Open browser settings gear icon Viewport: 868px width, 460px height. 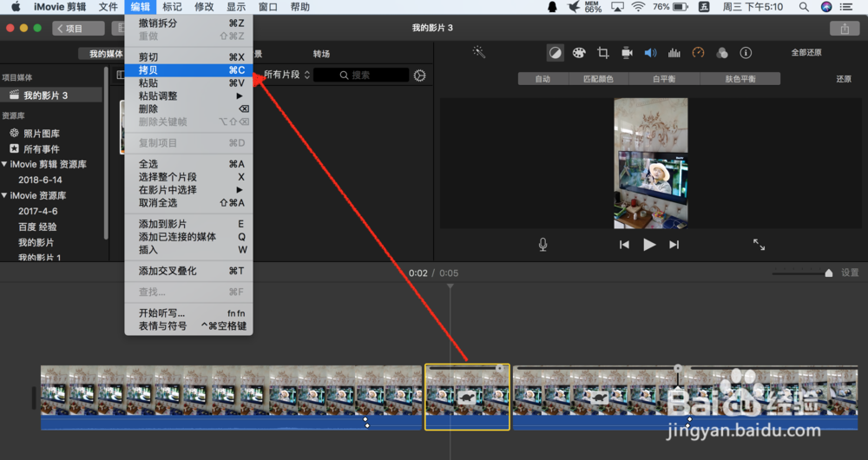pos(419,76)
